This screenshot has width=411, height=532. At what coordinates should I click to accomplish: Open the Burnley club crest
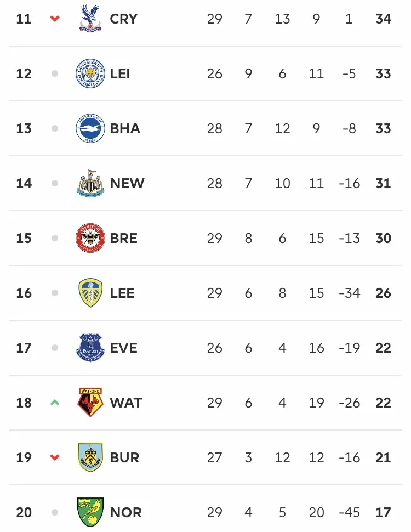coord(90,457)
